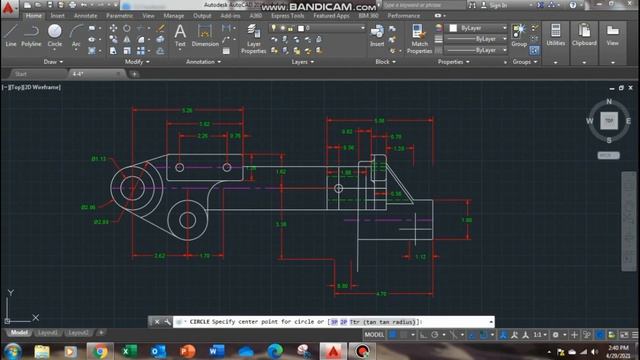Choose the Ttr option in command line
Image resolution: width=640 pixels, height=360 pixels.
382,322
